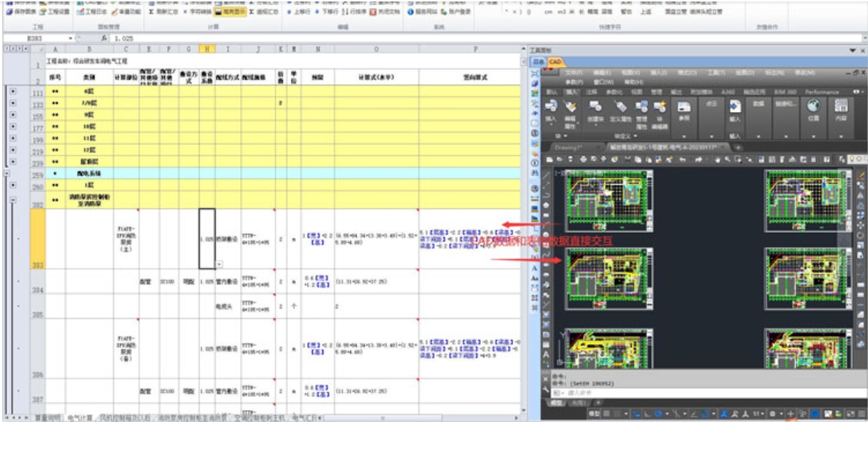868x458 pixels.
Task: Collapse the outline group at row 382
Action: pyautogui.click(x=13, y=200)
